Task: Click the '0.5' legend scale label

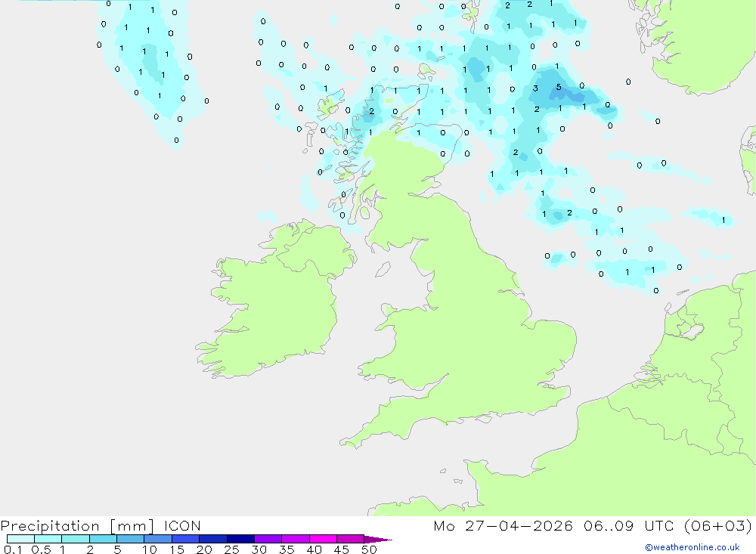Action: click(41, 549)
